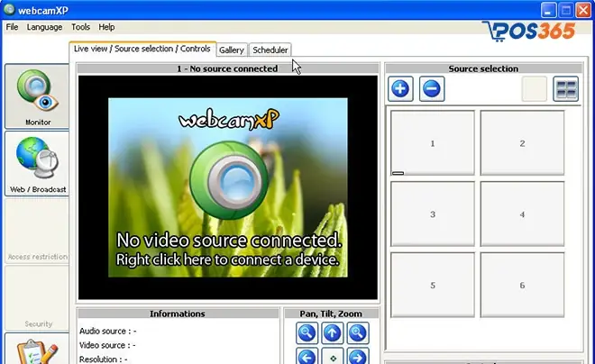Screen dimensions: 595x364
Task: Click the Informations panel header
Action: pyautogui.click(x=178, y=314)
